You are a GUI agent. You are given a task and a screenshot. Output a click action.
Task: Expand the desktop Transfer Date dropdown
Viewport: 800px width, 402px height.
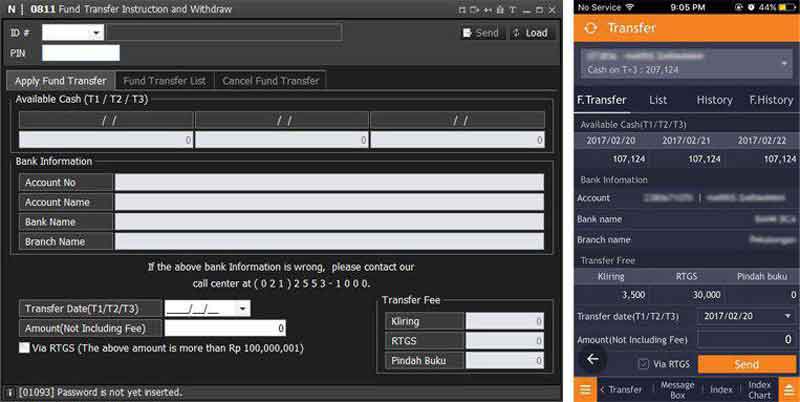[242, 309]
